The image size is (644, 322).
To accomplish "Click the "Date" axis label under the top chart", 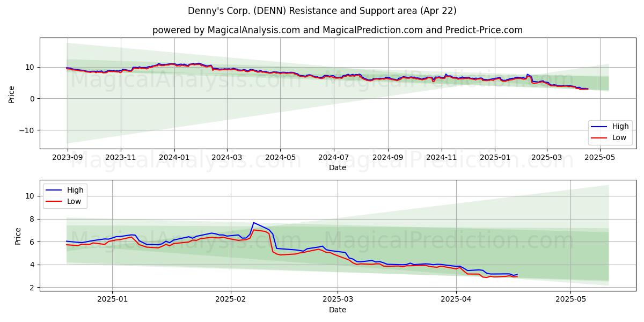I will click(338, 168).
